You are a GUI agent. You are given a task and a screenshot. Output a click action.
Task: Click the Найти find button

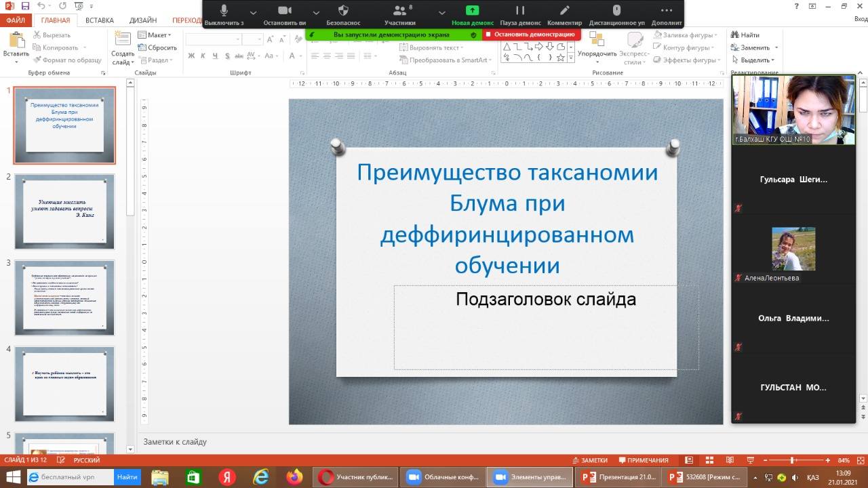pos(745,35)
